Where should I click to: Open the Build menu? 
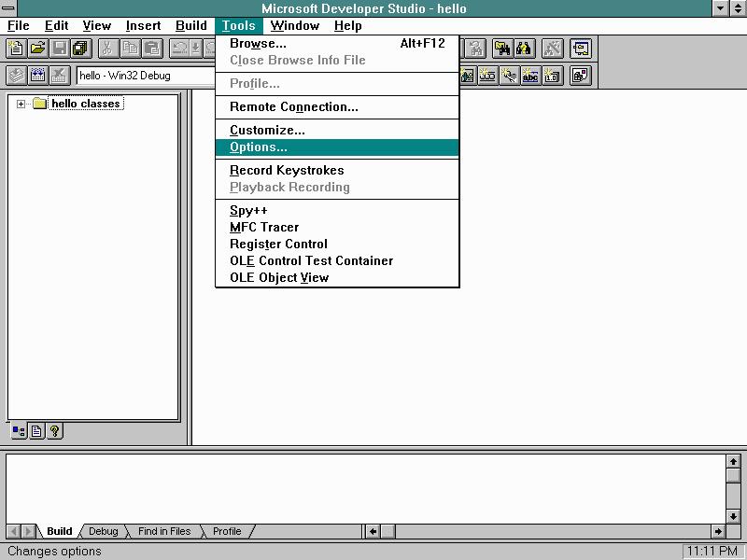pos(190,25)
